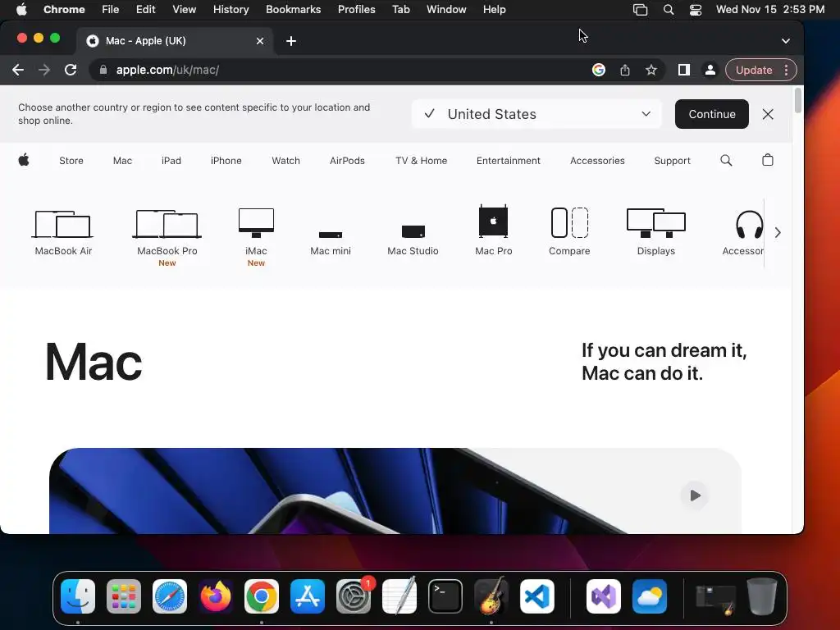
Task: Open the shopping bag
Action: 768,160
